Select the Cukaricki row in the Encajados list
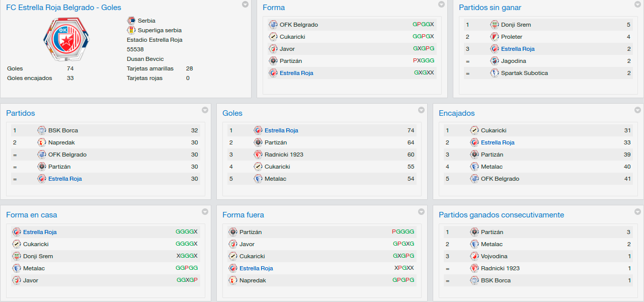 pos(538,130)
